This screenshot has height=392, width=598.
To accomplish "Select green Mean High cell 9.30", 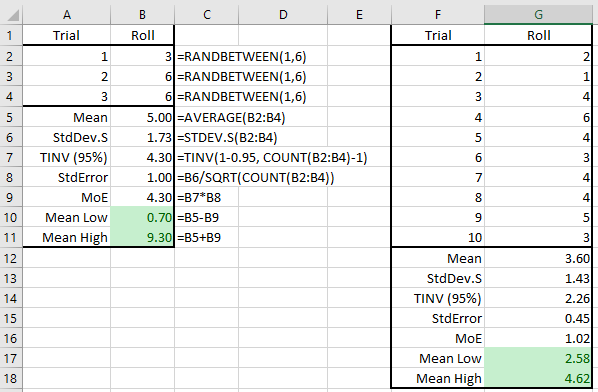I will click(x=142, y=237).
